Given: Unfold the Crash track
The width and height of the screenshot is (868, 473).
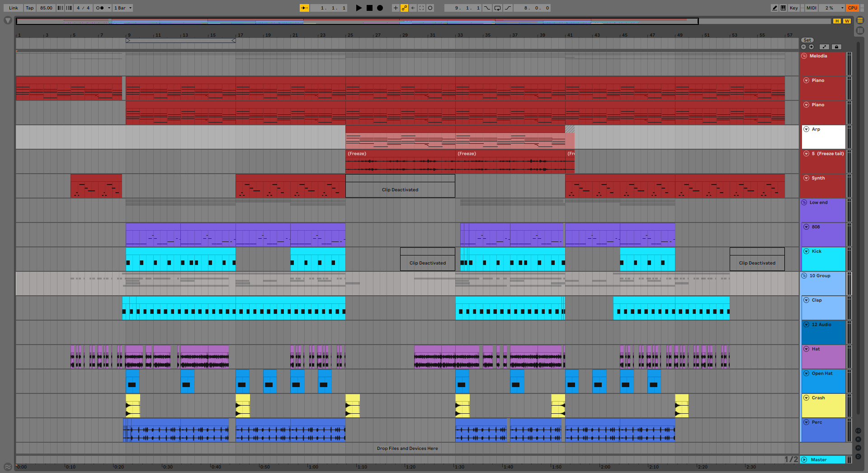Looking at the screenshot, I should click(806, 398).
